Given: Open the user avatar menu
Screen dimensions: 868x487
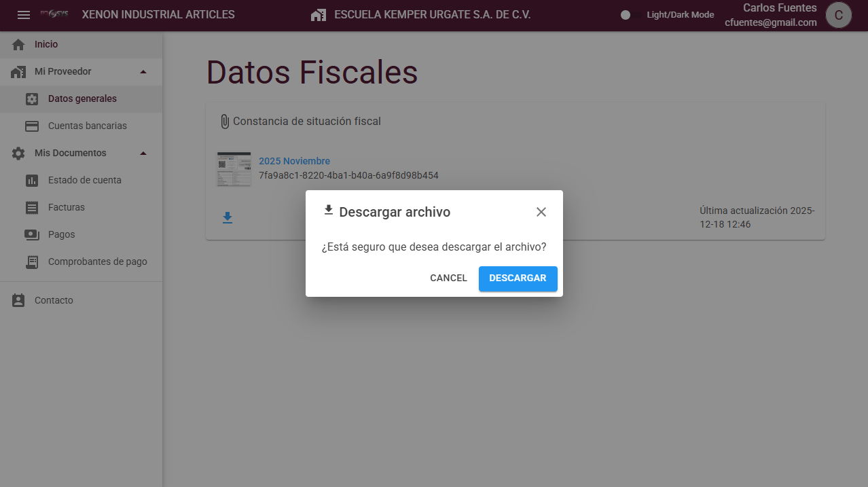Looking at the screenshot, I should point(839,15).
